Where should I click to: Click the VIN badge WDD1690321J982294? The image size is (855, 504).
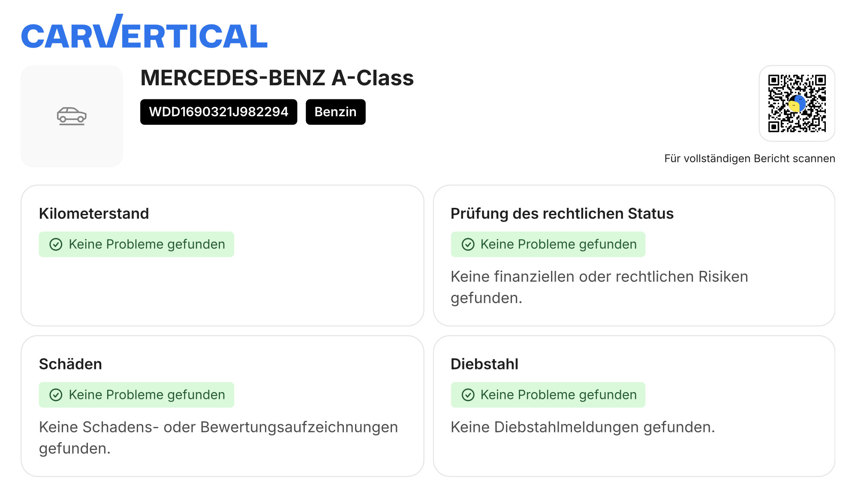point(218,112)
